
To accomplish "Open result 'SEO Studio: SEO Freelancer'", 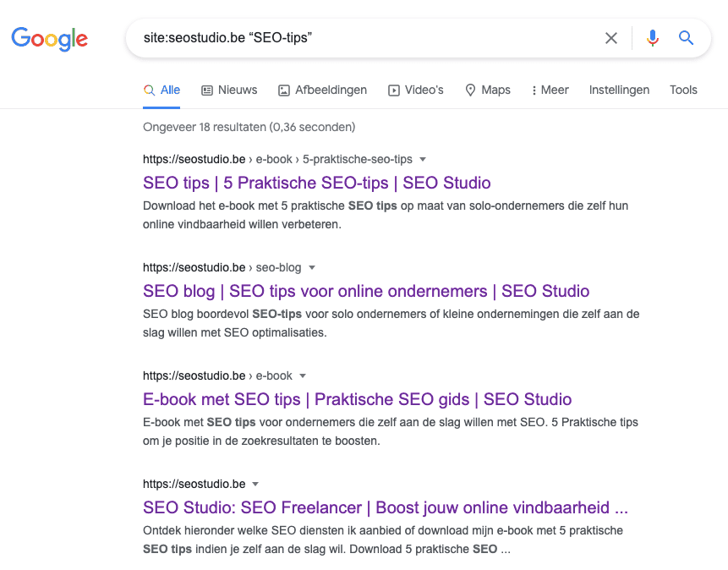I will pos(386,507).
